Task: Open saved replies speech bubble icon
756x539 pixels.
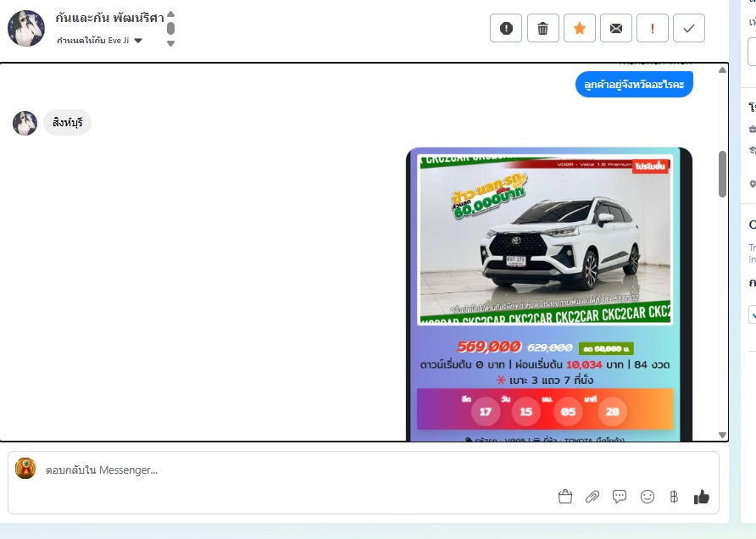Action: tap(620, 497)
